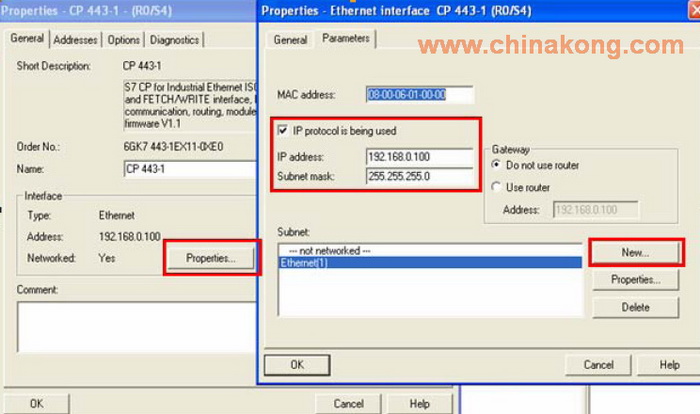
Task: Click the order number 6GK7 443-1EX11-0XE0
Action: 173,146
